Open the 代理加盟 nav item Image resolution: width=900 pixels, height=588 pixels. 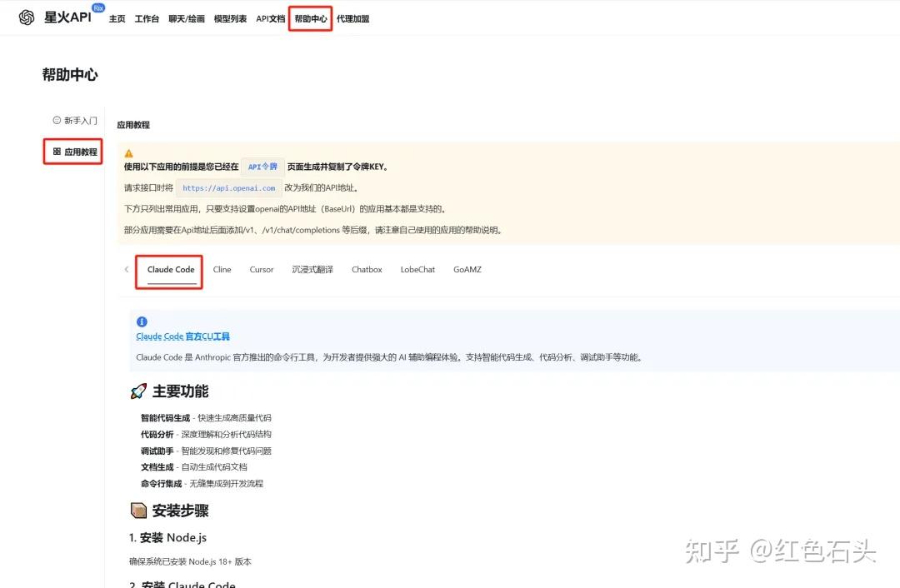353,19
